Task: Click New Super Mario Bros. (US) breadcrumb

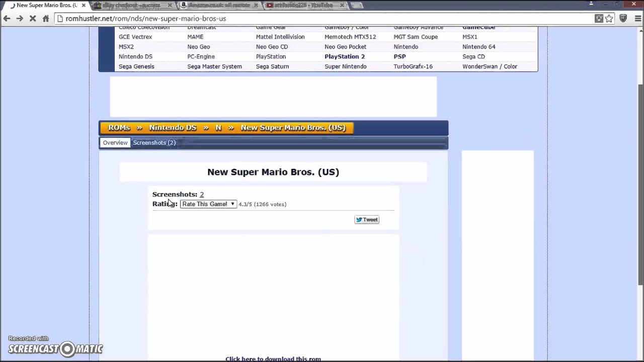Action: (293, 128)
